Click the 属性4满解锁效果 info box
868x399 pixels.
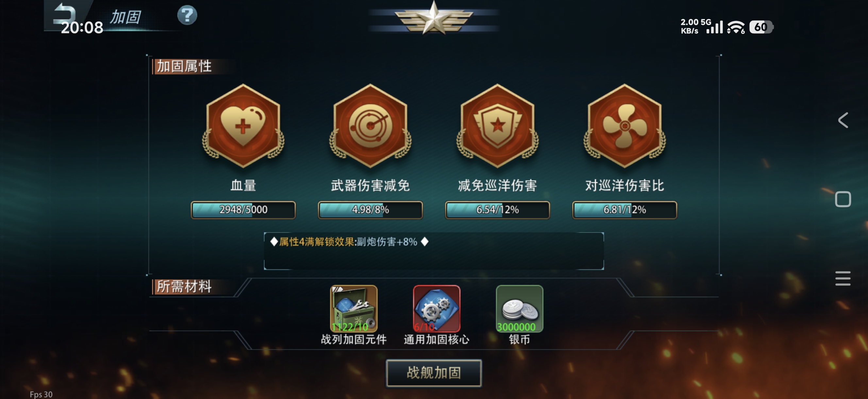(x=434, y=251)
